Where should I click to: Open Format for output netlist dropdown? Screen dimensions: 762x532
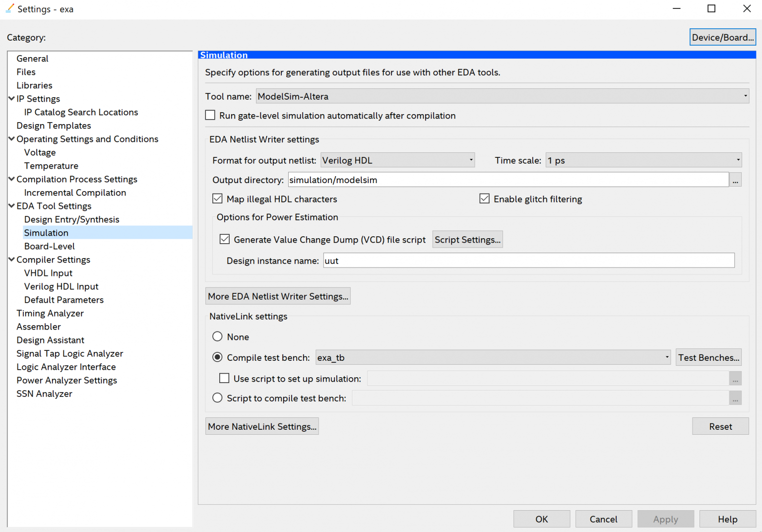point(397,160)
